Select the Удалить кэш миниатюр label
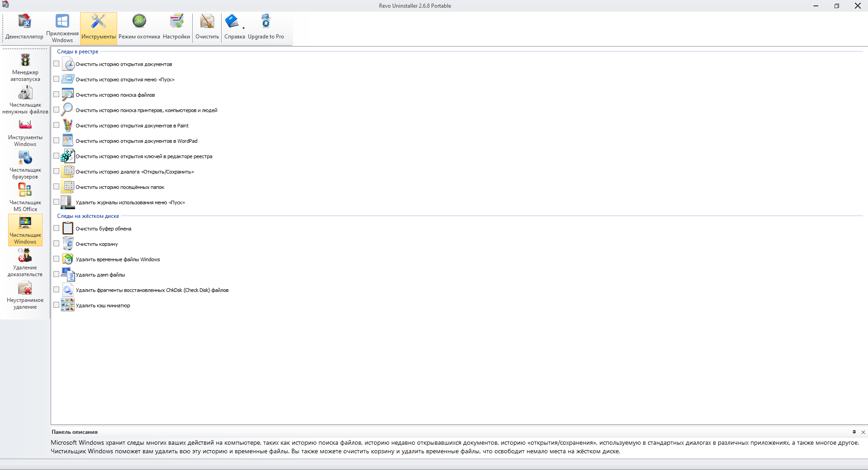This screenshot has width=868, height=470. tap(103, 305)
